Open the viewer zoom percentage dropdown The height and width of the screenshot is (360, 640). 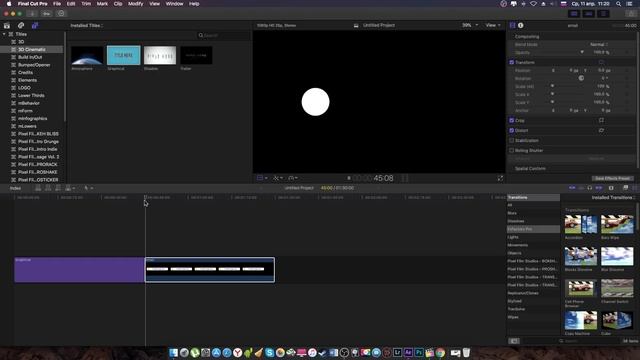(x=470, y=25)
